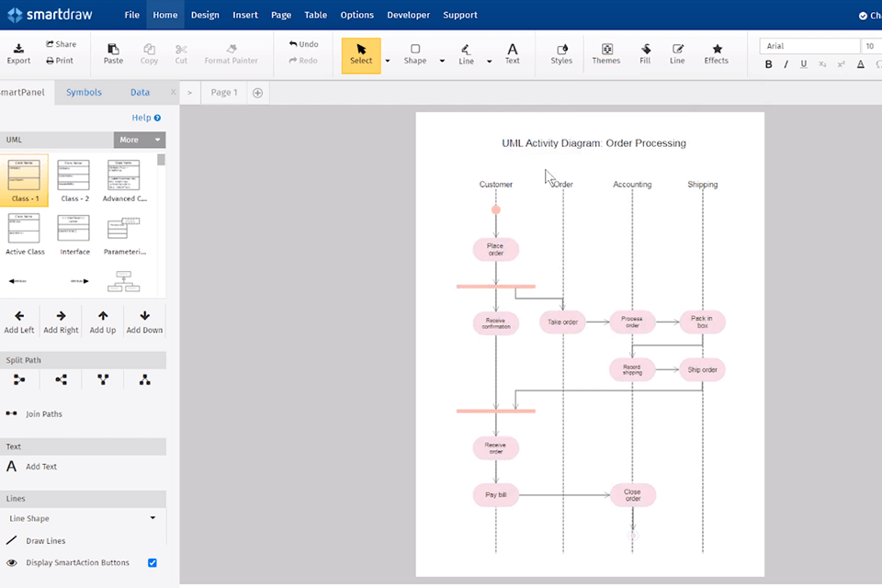This screenshot has height=588, width=882.
Task: Click the Help link
Action: pos(146,118)
